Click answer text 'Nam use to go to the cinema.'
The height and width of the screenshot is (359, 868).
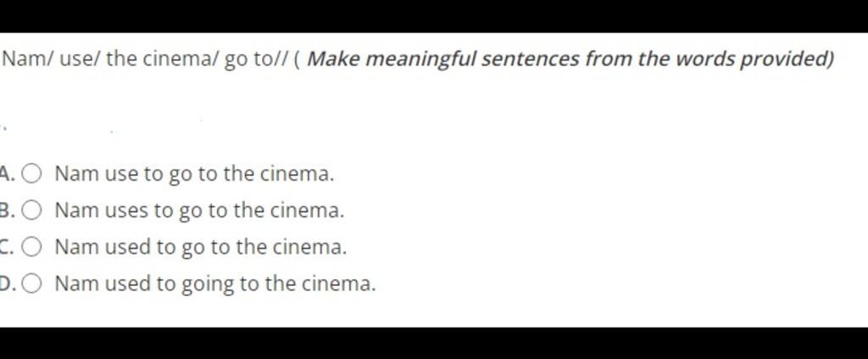195,175
